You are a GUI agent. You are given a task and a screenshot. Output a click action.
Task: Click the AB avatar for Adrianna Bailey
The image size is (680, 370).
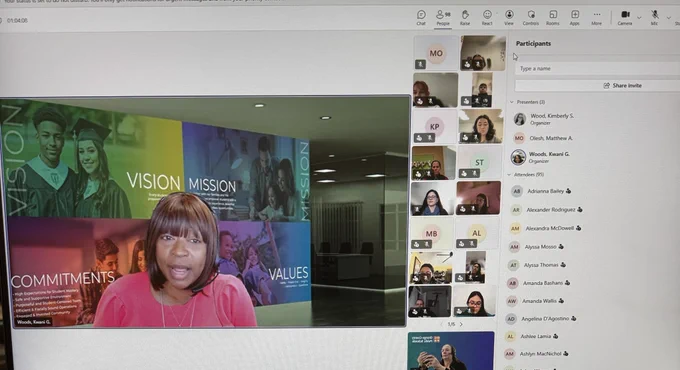(517, 191)
